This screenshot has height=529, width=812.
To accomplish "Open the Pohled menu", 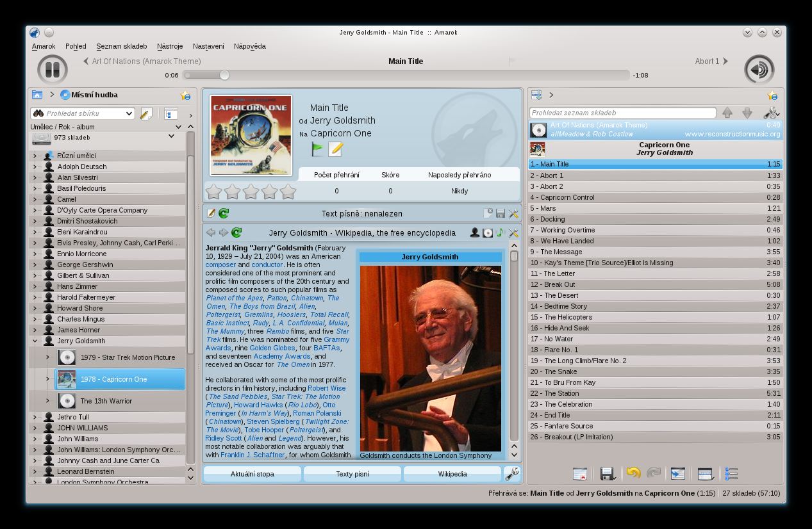I will click(76, 46).
